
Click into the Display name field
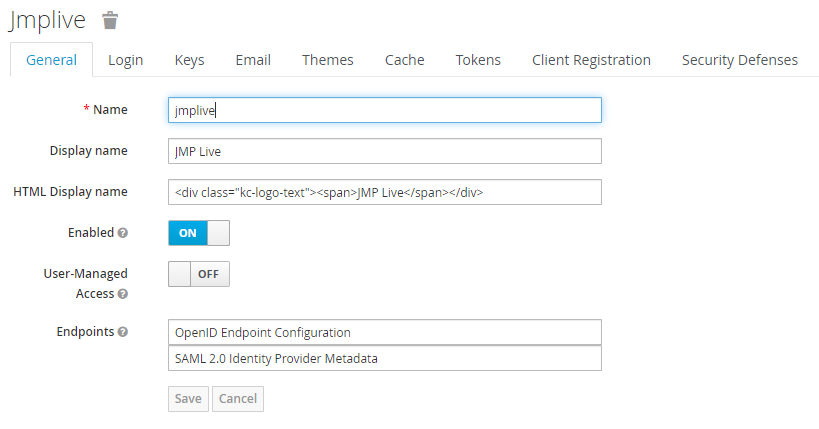(x=385, y=151)
